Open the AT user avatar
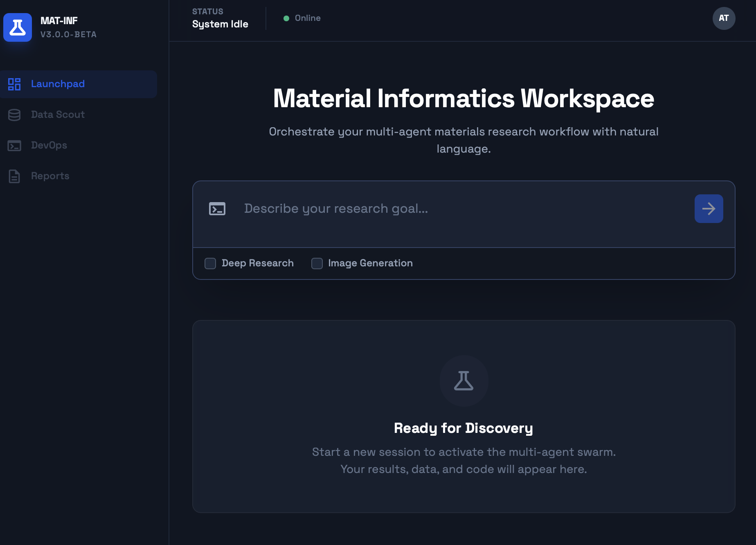756x545 pixels. [724, 18]
